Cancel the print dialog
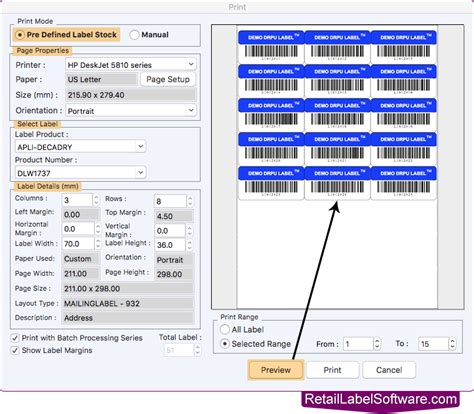This screenshot has height=414, width=474. click(389, 370)
